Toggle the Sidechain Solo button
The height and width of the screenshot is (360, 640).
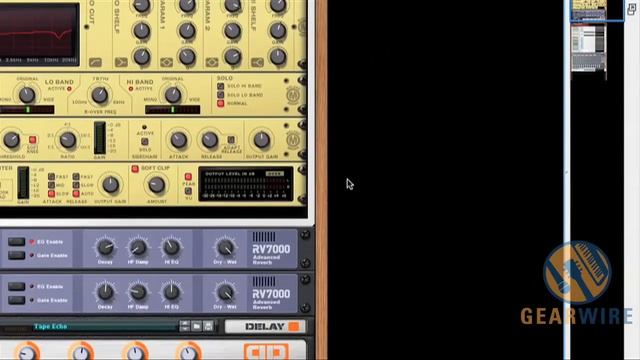(x=144, y=142)
